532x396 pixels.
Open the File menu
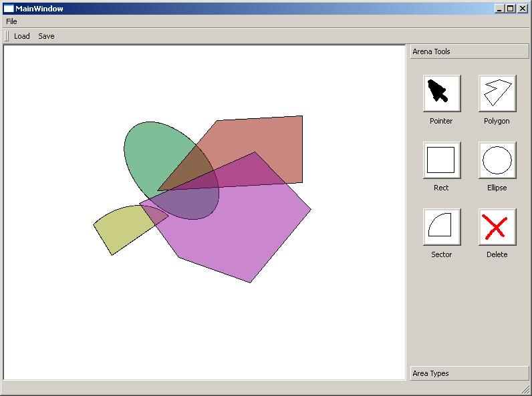point(11,21)
